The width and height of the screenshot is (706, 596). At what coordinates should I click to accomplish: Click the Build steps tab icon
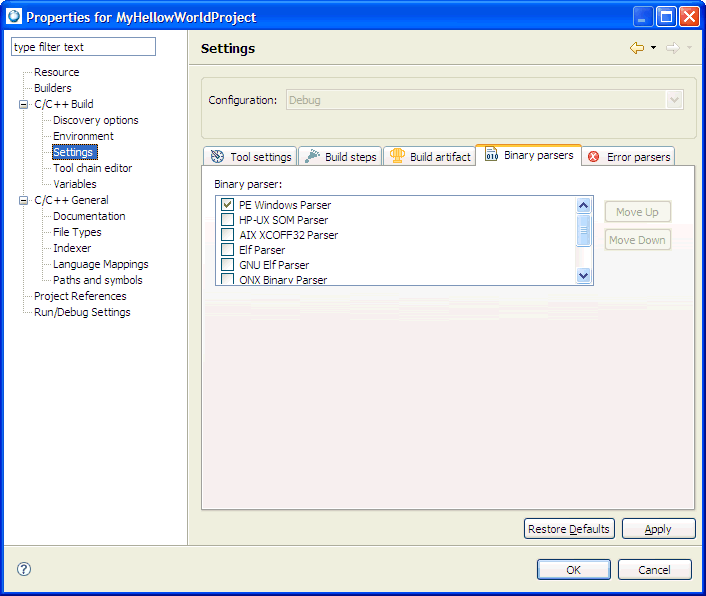pyautogui.click(x=312, y=157)
